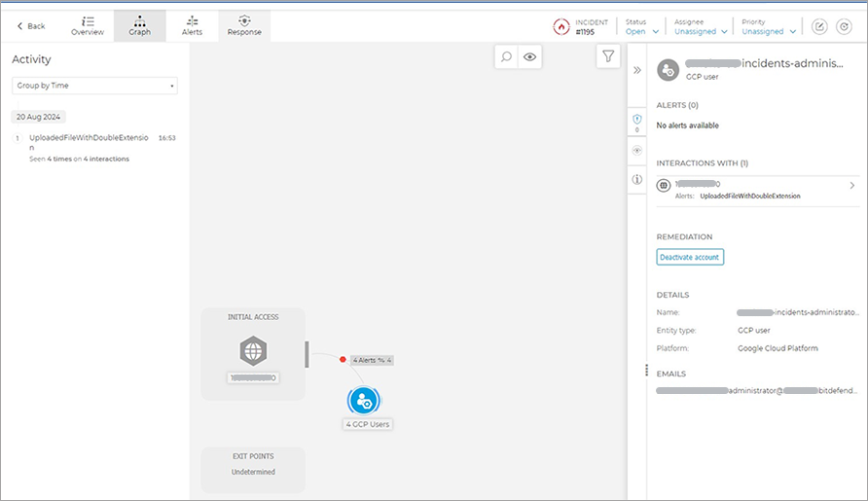The width and height of the screenshot is (868, 501).
Task: Toggle the dimmed eye icon in side panel strip
Action: point(637,151)
